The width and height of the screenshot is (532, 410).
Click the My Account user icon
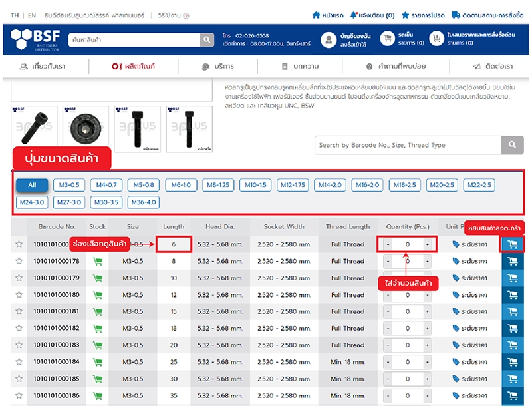(x=328, y=40)
